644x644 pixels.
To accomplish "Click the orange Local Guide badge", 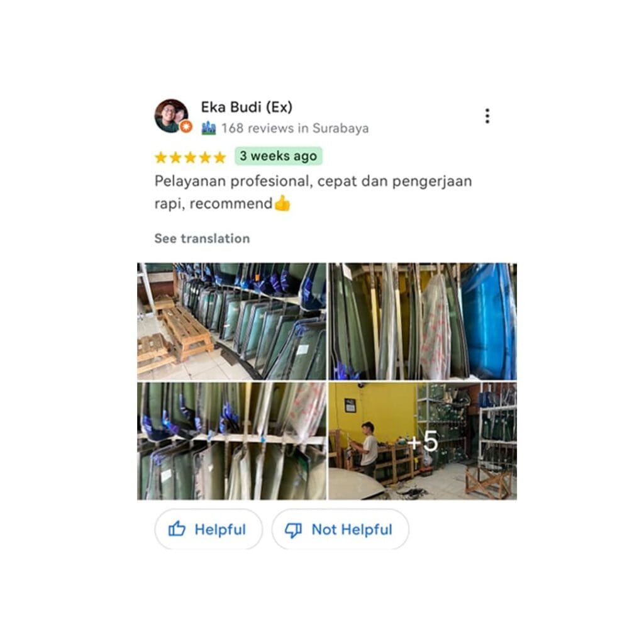I will tap(186, 127).
